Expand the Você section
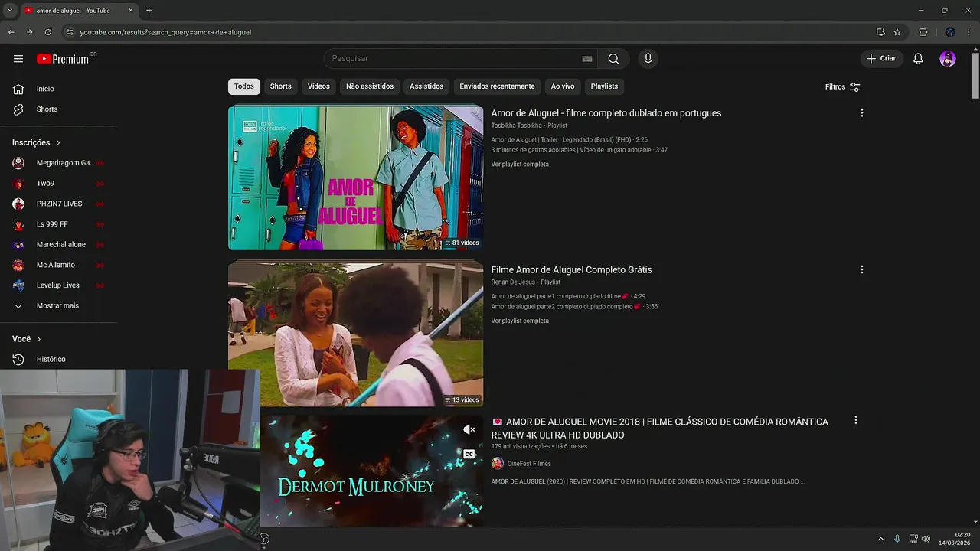Image resolution: width=980 pixels, height=551 pixels. [27, 339]
